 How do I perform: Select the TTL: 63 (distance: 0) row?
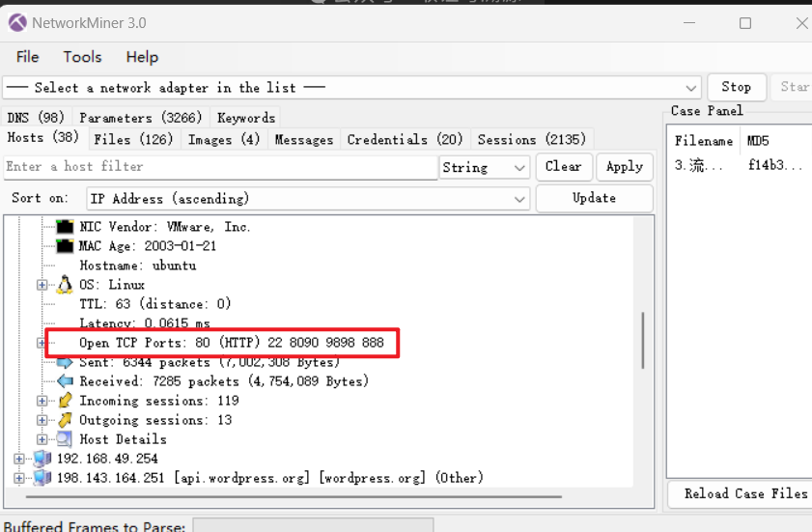point(154,304)
